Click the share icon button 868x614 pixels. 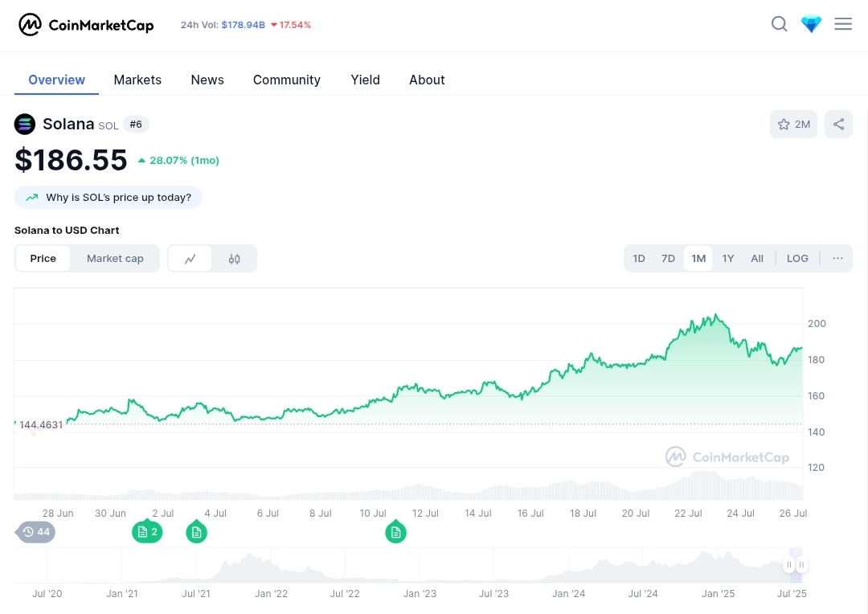838,125
